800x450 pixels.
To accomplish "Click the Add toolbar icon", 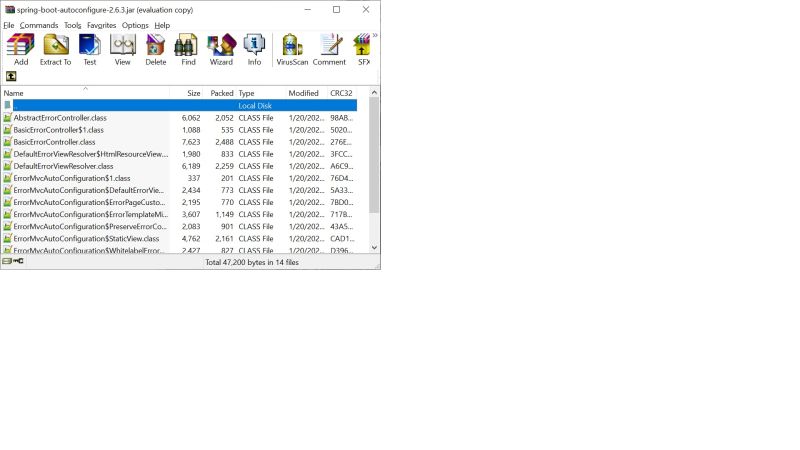I will coord(21,49).
